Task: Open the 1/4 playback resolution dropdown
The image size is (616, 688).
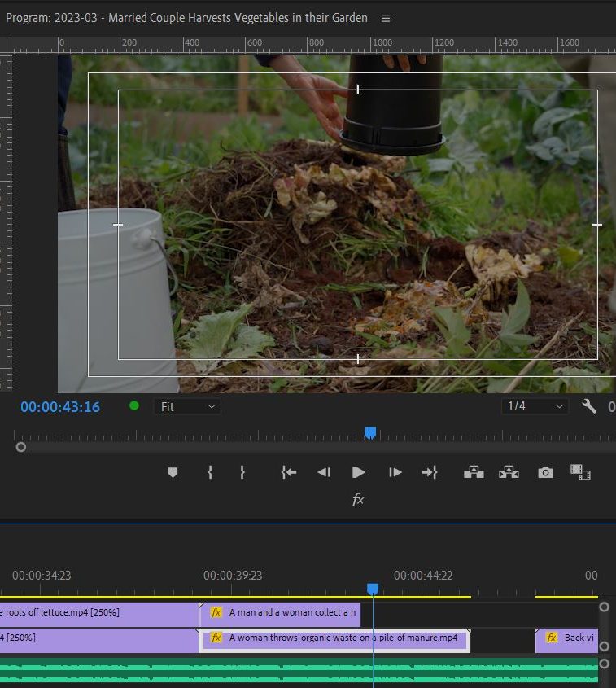Action: (535, 406)
